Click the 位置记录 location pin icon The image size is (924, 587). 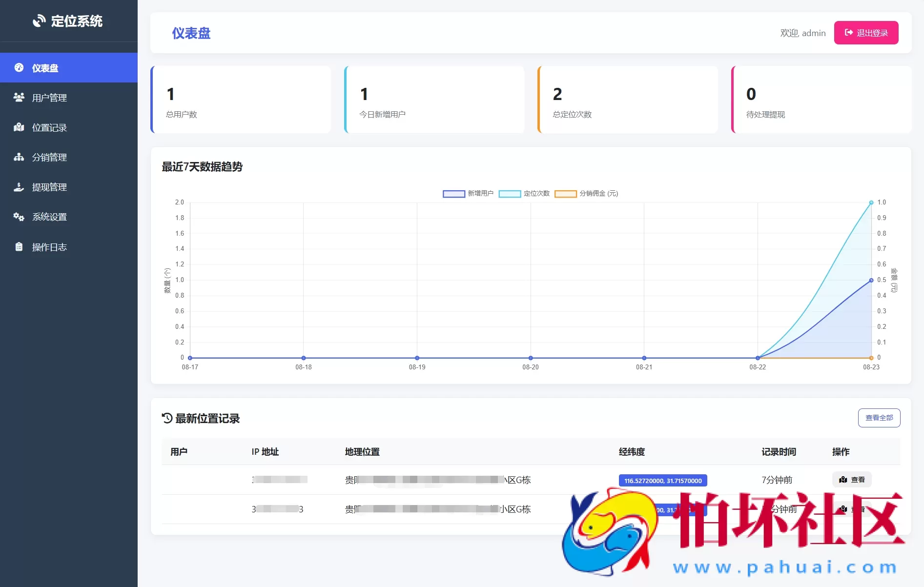coord(19,127)
